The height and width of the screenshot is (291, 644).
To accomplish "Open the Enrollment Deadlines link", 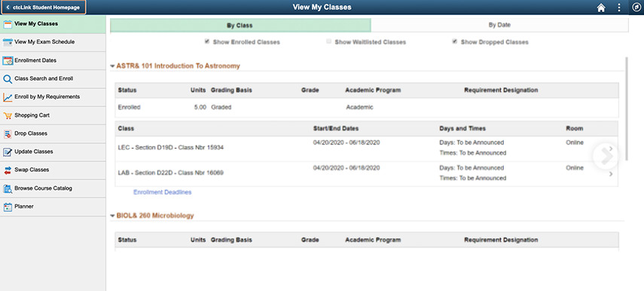I will (x=162, y=192).
